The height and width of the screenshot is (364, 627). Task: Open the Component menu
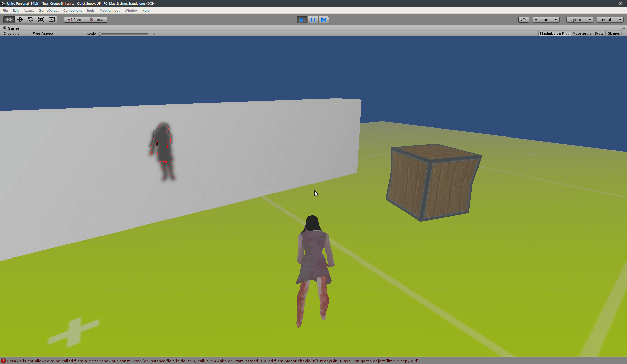tap(73, 11)
